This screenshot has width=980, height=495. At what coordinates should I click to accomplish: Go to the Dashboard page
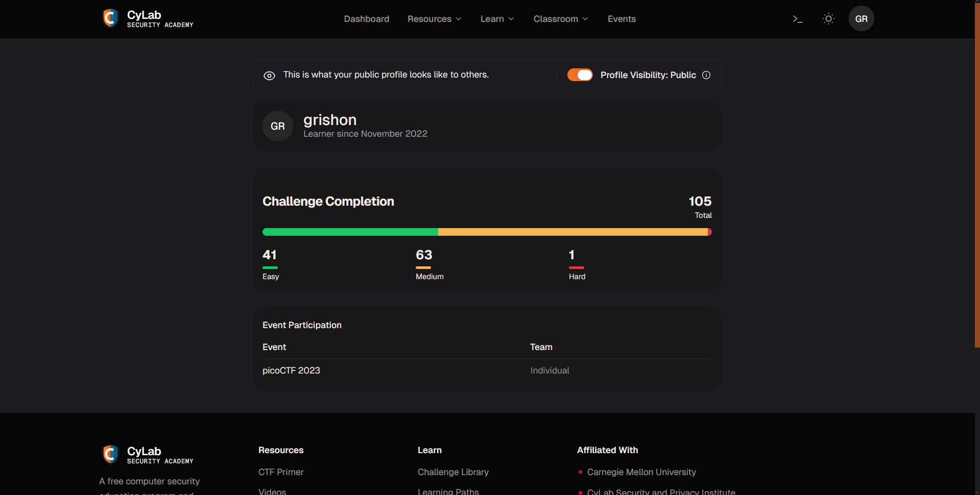[366, 19]
